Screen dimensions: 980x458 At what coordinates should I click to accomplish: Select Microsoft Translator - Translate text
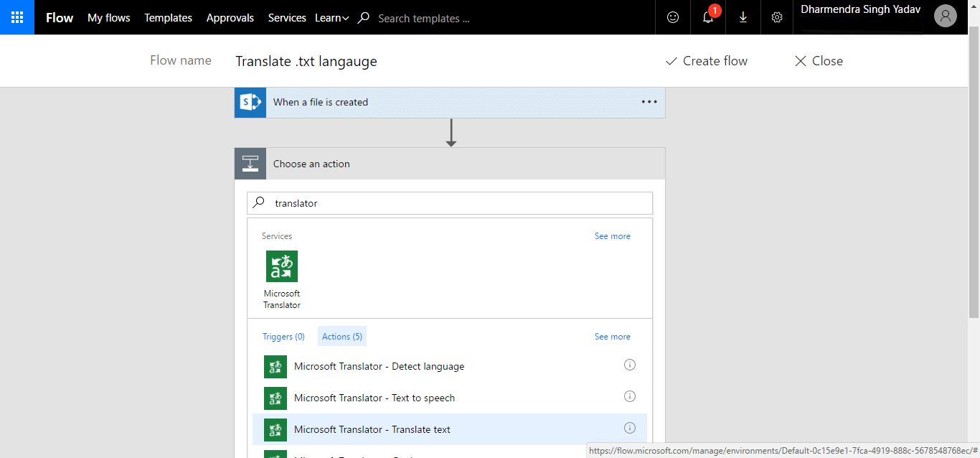pyautogui.click(x=450, y=430)
